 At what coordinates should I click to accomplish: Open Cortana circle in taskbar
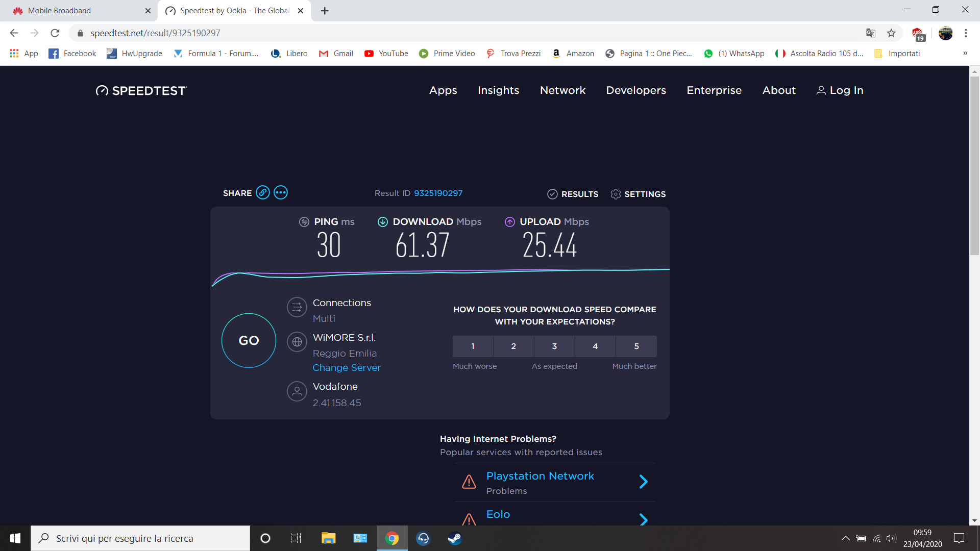[265, 538]
